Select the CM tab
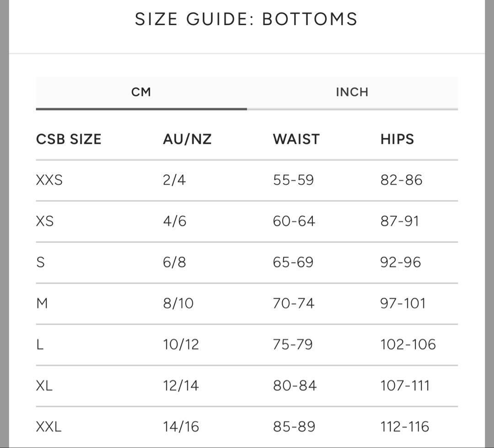 click(141, 92)
